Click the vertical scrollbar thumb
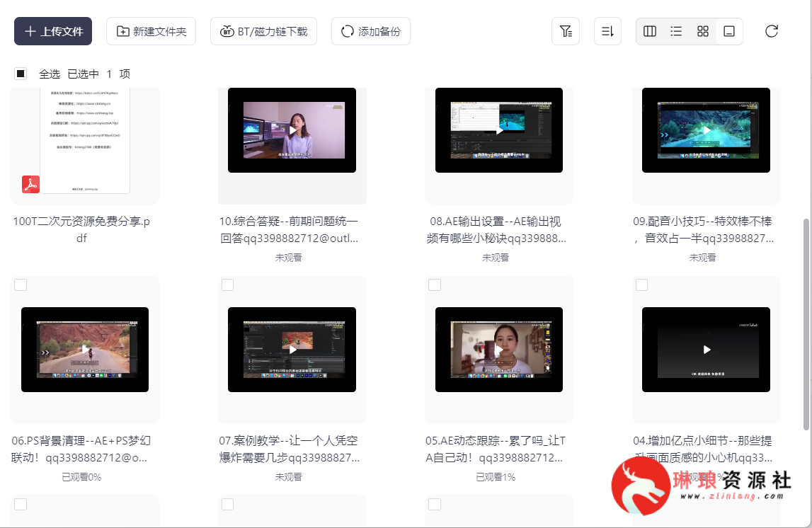Image resolution: width=812 pixels, height=528 pixels. 806,325
